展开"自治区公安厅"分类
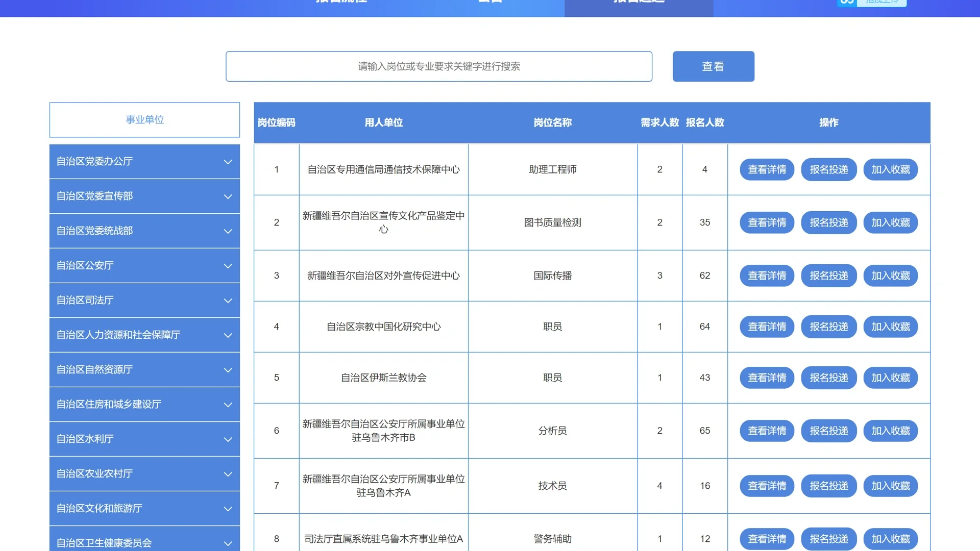This screenshot has height=551, width=980. pyautogui.click(x=144, y=265)
